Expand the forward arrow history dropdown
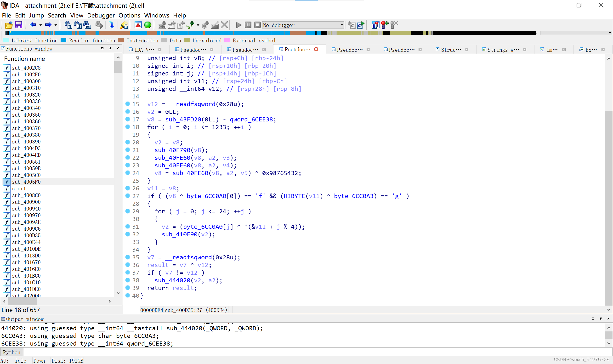Screen dimensions: 613x364 click(x=56, y=25)
